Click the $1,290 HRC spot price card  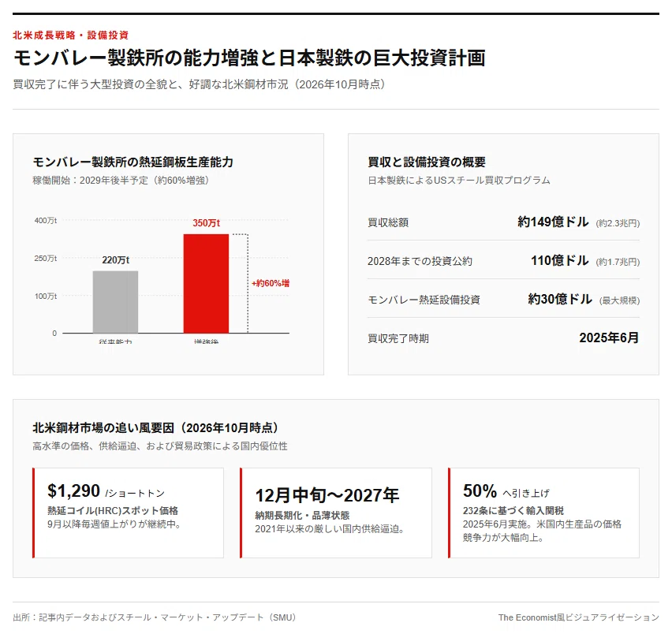128,513
